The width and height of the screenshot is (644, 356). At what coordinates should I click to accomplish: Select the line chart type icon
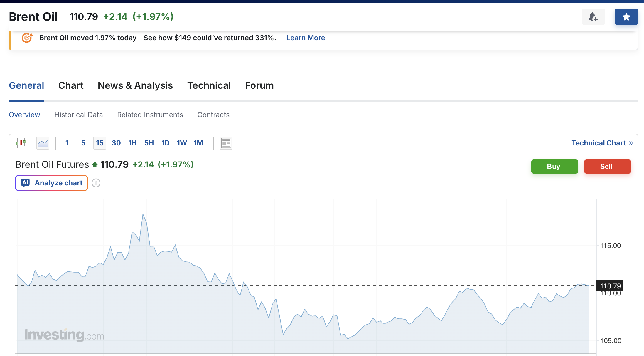(43, 143)
